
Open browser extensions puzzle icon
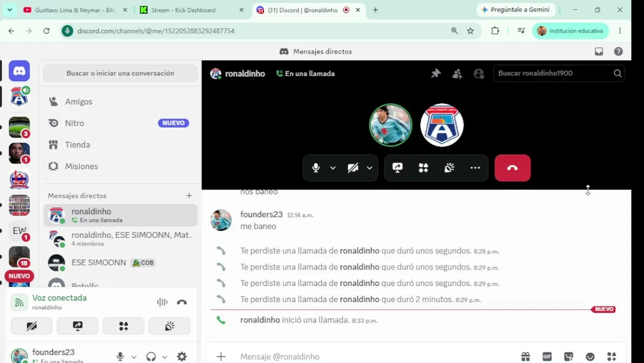[495, 31]
